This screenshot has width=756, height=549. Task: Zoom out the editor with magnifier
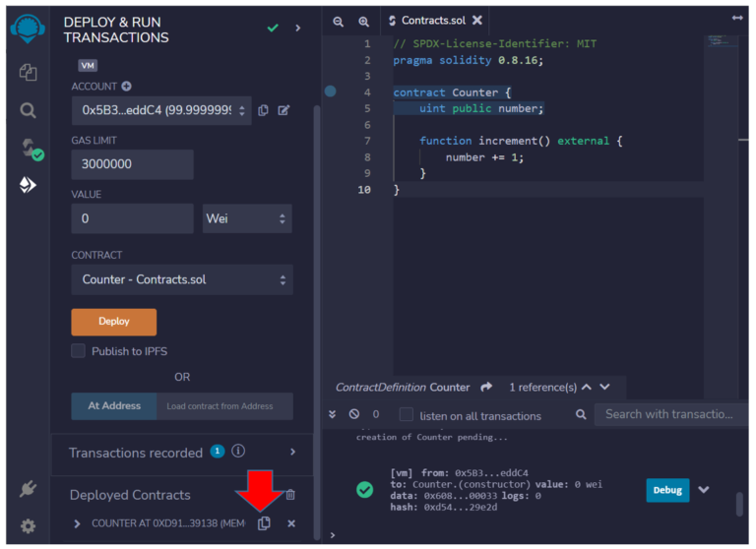pyautogui.click(x=339, y=21)
